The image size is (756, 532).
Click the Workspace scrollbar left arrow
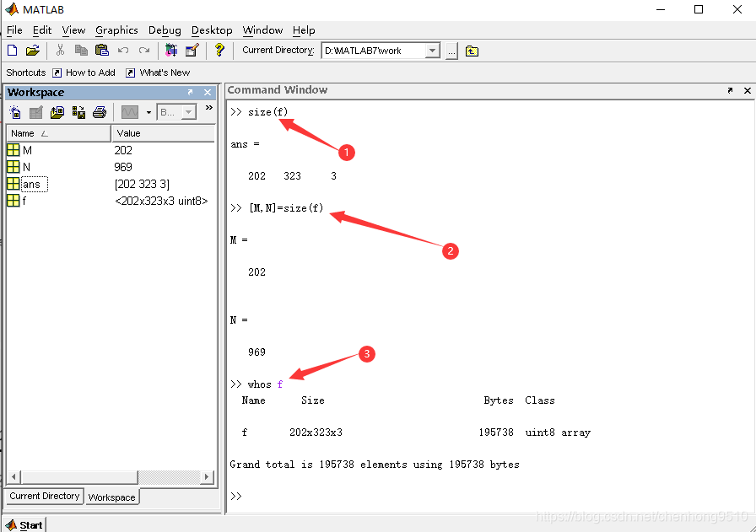14,477
